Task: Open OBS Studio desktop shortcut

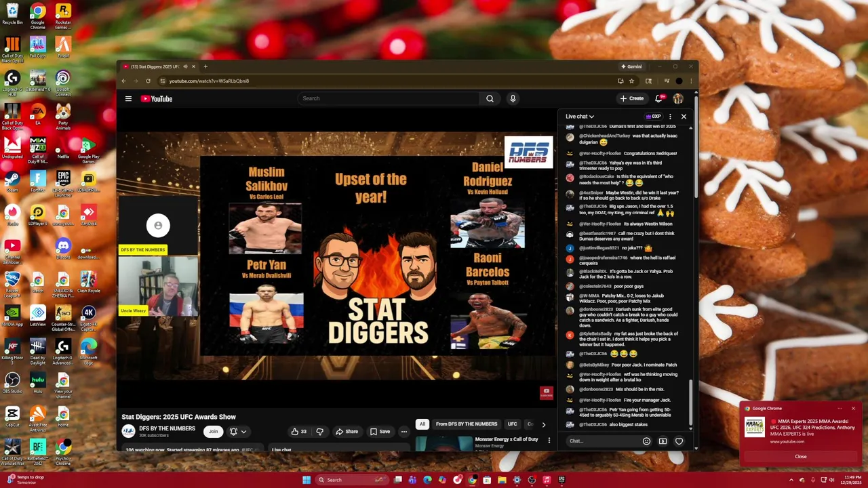Action: 12,382
